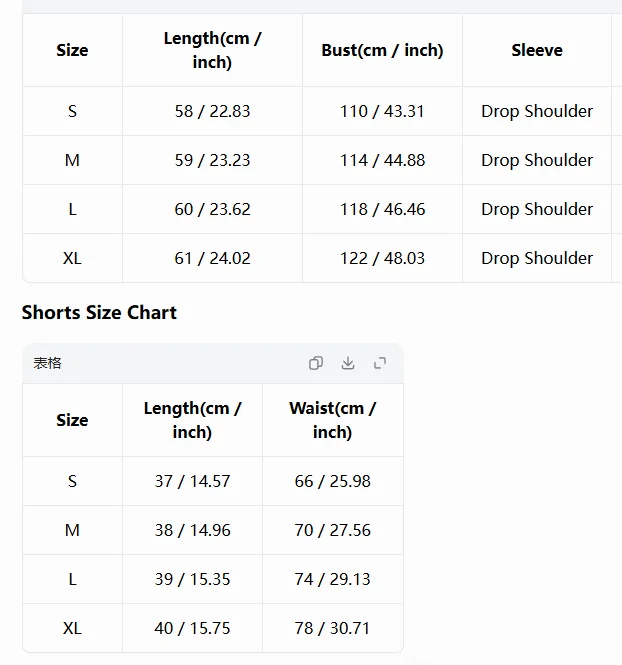Viewport: 622px width, 665px height.
Task: Click Drop Shoulder in the S row
Action: 537,111
